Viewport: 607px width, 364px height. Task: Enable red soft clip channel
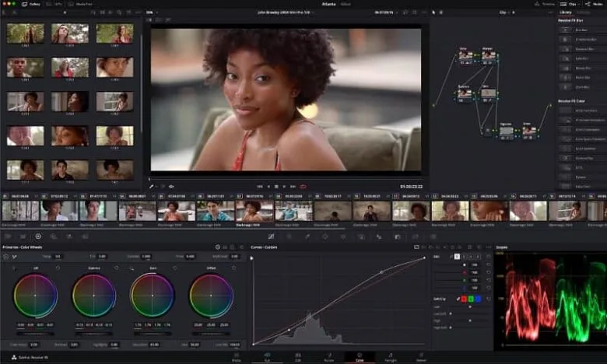pos(464,299)
